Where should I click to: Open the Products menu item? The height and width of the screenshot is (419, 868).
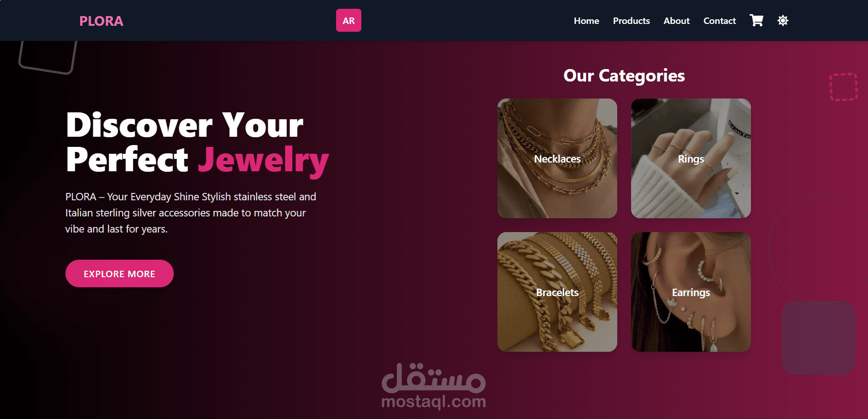point(631,21)
